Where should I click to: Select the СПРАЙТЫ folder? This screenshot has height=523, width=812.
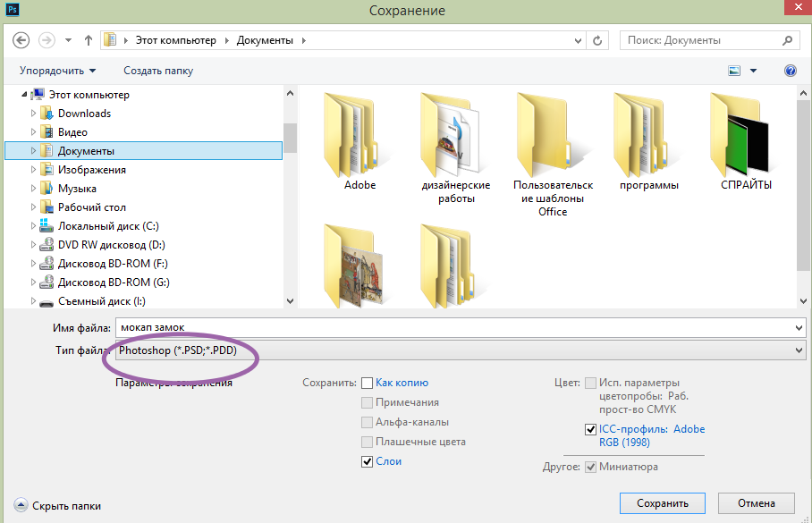tap(746, 141)
